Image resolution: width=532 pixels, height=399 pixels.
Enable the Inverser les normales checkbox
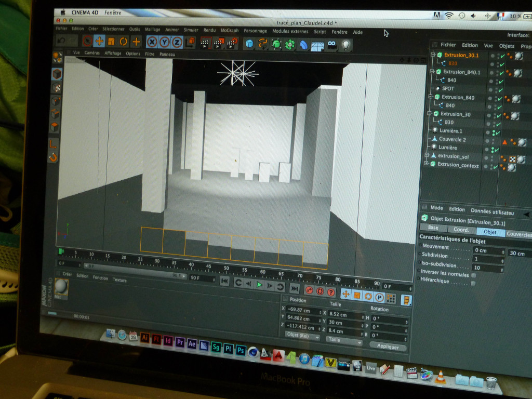[x=473, y=275]
